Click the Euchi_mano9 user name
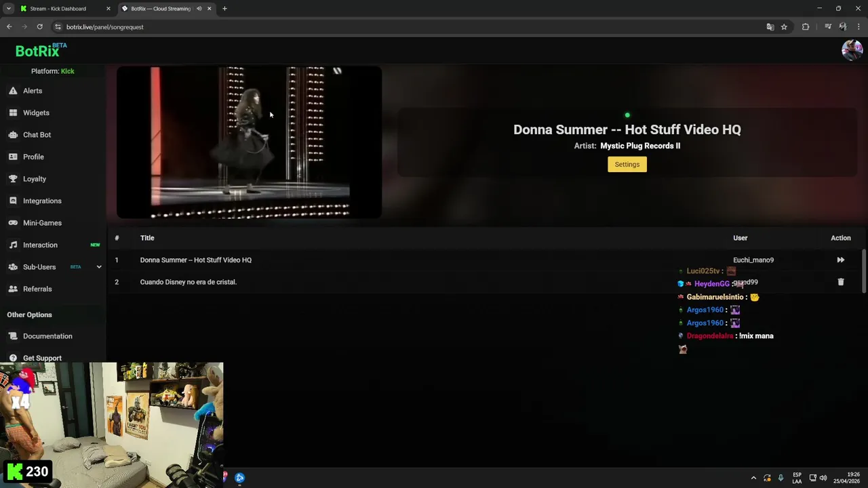This screenshot has height=488, width=868. (x=753, y=260)
